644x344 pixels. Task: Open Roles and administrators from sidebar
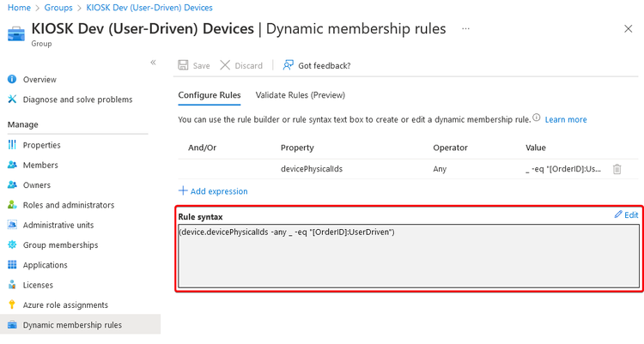click(x=68, y=205)
